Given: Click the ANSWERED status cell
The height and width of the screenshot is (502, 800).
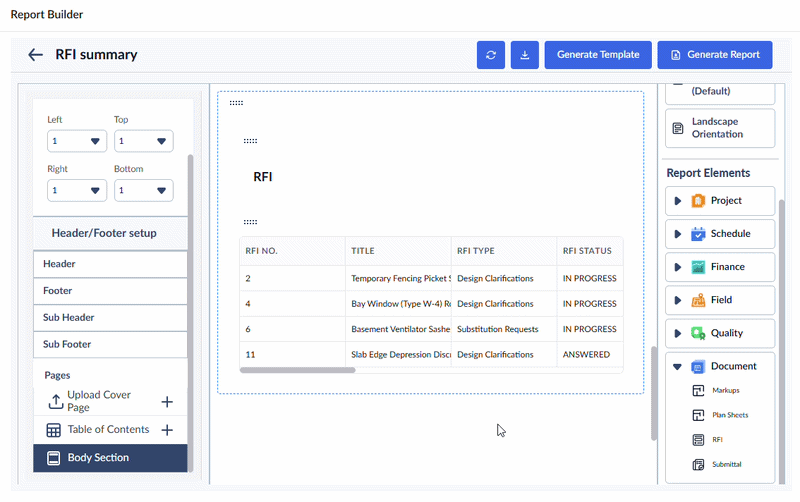Looking at the screenshot, I should (x=590, y=355).
